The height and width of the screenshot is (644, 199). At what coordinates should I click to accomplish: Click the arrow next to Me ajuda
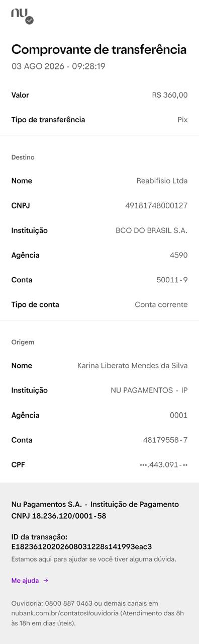coord(46,581)
